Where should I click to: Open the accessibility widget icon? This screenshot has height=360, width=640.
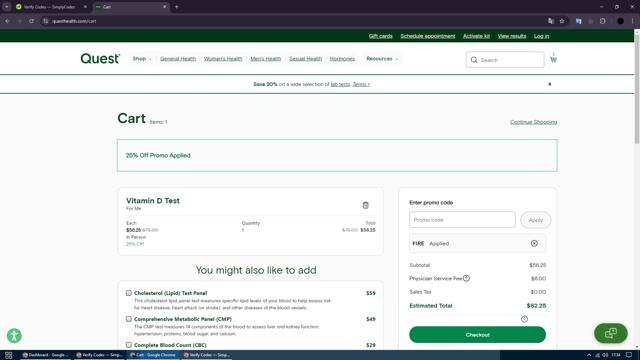[x=14, y=336]
